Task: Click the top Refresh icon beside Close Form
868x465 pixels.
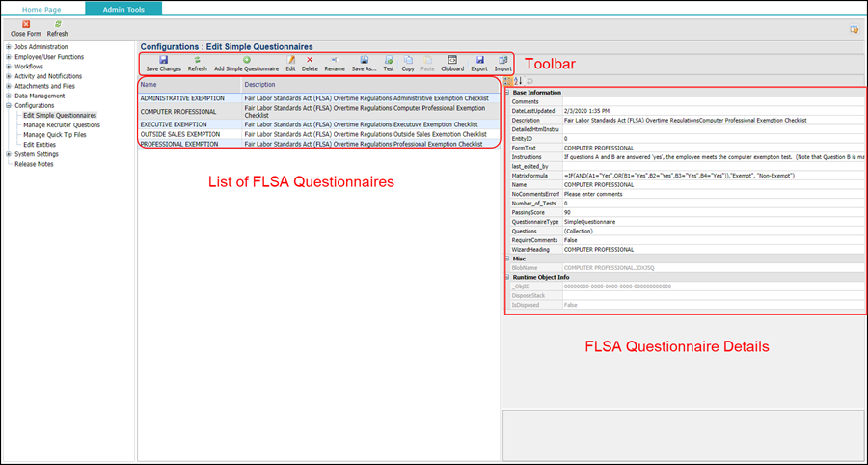Action: (58, 24)
